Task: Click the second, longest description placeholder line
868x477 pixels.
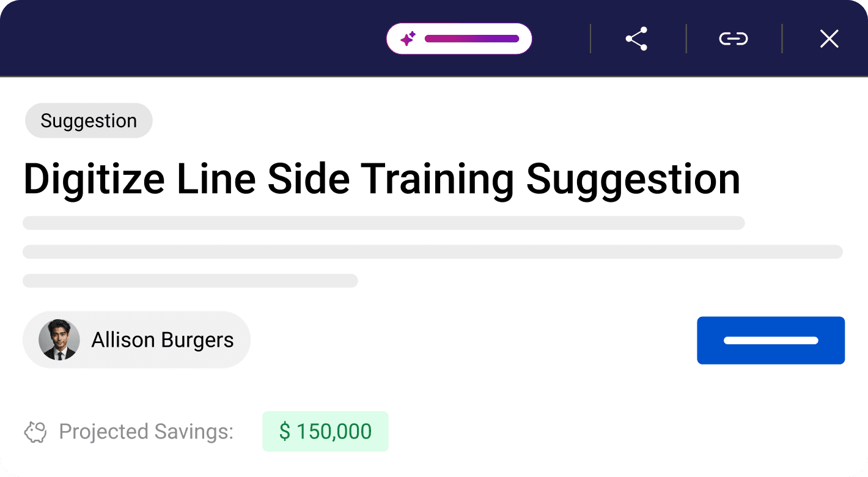Action: [432, 252]
